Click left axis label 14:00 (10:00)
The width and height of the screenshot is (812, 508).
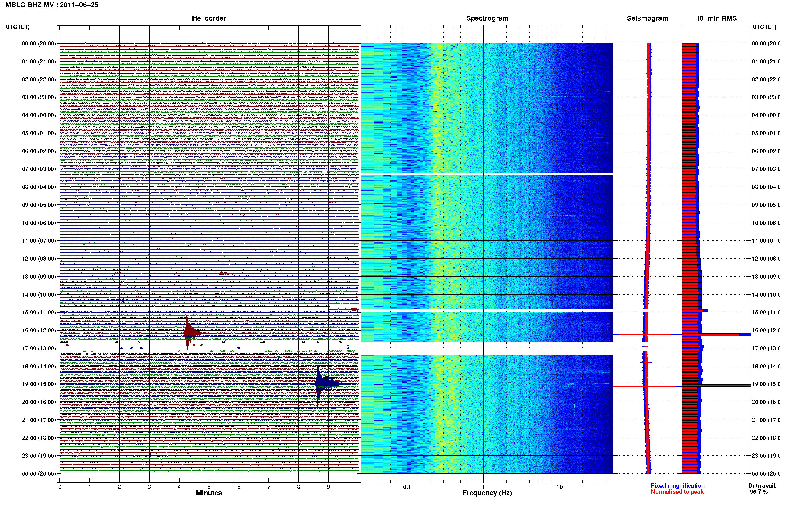[39, 295]
